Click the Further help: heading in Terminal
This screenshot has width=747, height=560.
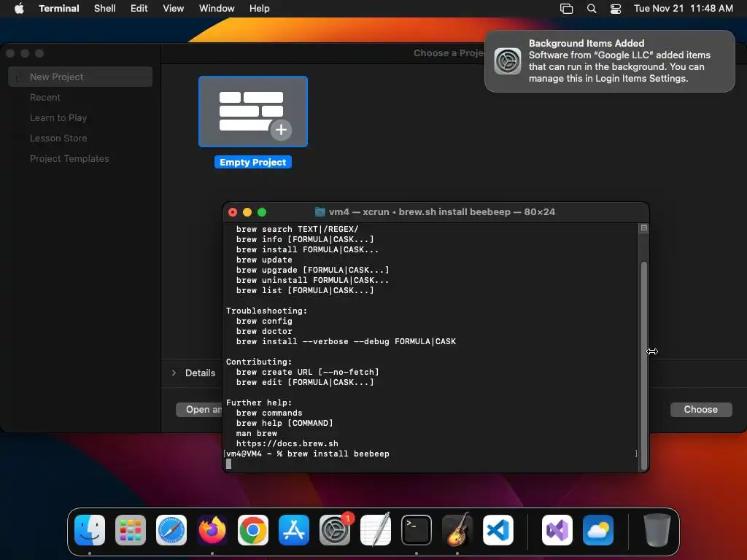click(259, 402)
